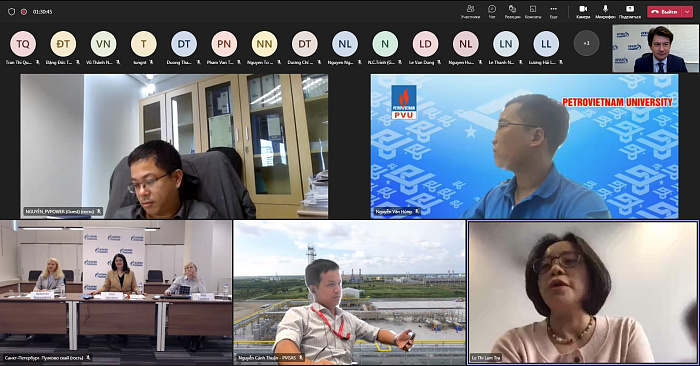Select the PN participant avatar
The height and width of the screenshot is (366, 700).
pos(224,44)
